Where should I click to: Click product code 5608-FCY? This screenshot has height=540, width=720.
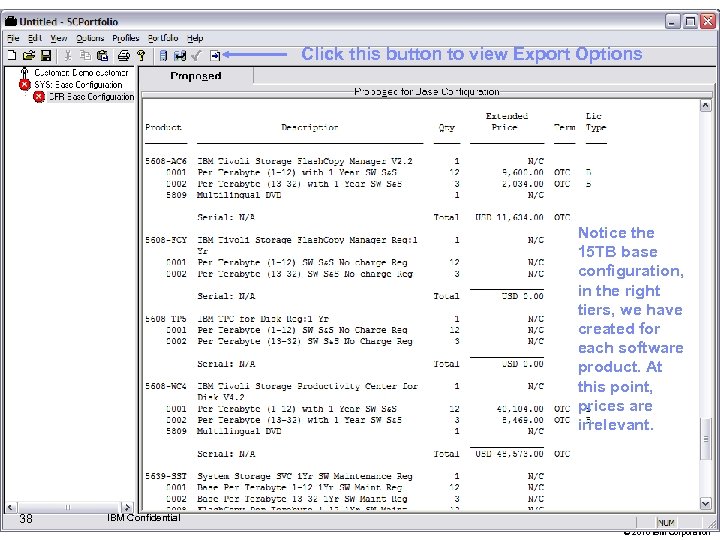pos(166,240)
